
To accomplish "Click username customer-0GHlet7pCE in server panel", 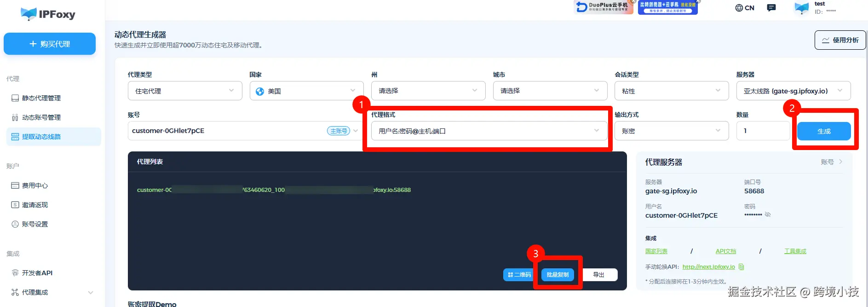I will [x=681, y=215].
